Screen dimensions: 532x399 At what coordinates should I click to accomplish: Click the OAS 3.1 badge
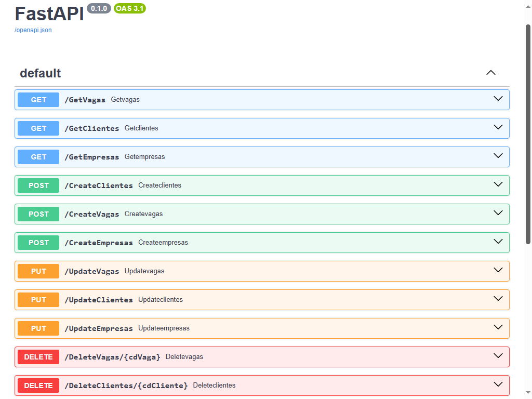pyautogui.click(x=129, y=8)
